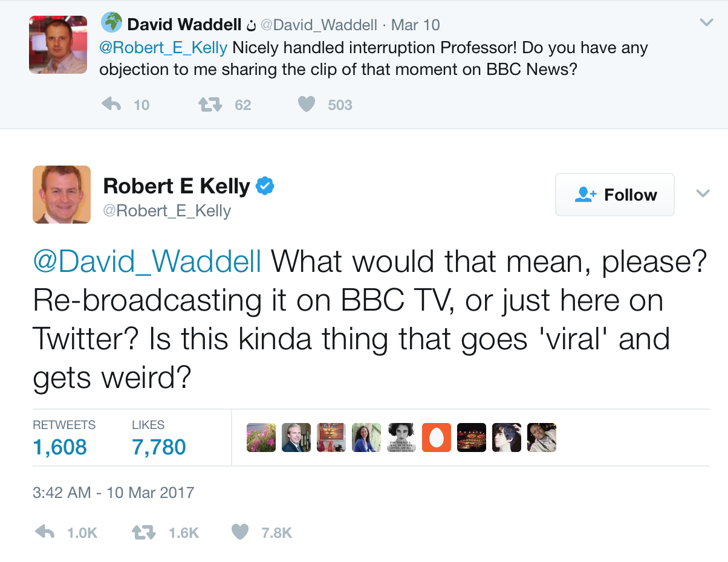Like Robert E Kelly's tweet

coord(241,532)
